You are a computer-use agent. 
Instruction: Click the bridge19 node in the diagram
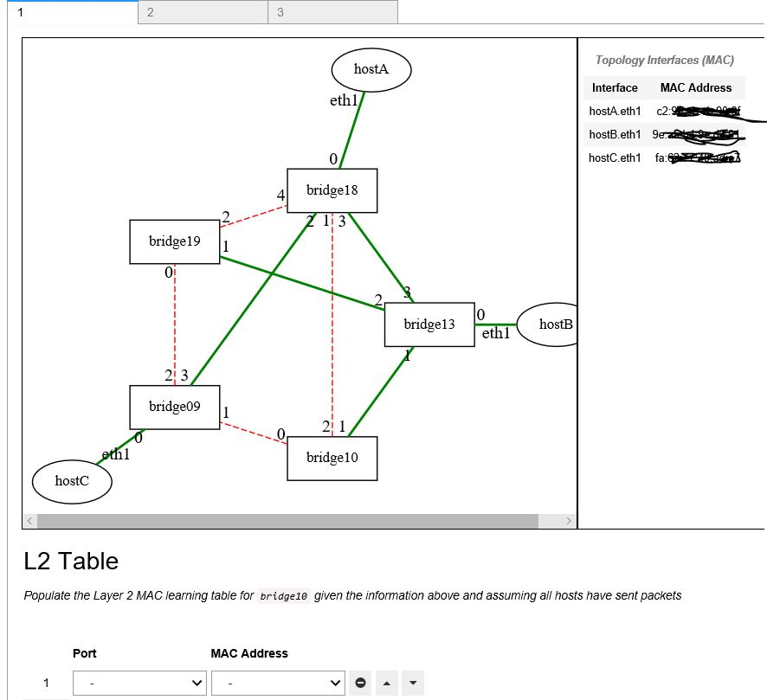[174, 241]
